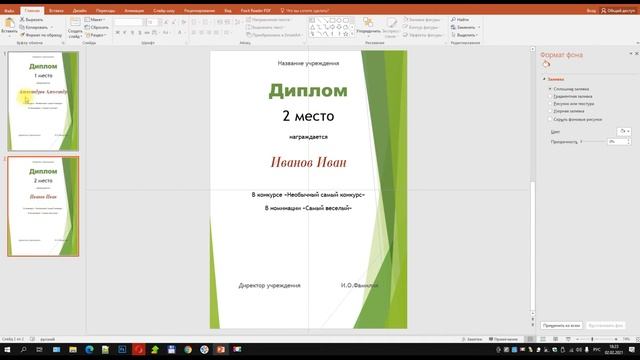The height and width of the screenshot is (360, 640).
Task: Click the Find (Найти) magnifier icon
Action: click(x=453, y=20)
